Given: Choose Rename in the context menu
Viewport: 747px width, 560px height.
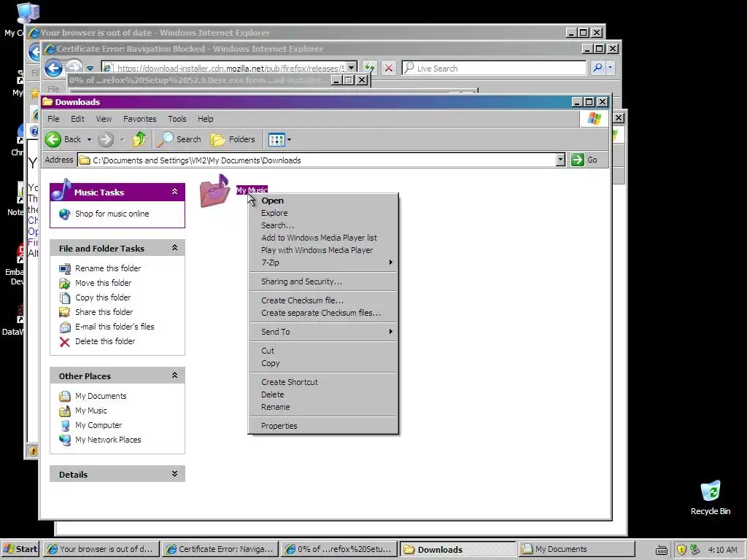Looking at the screenshot, I should pyautogui.click(x=323, y=407).
